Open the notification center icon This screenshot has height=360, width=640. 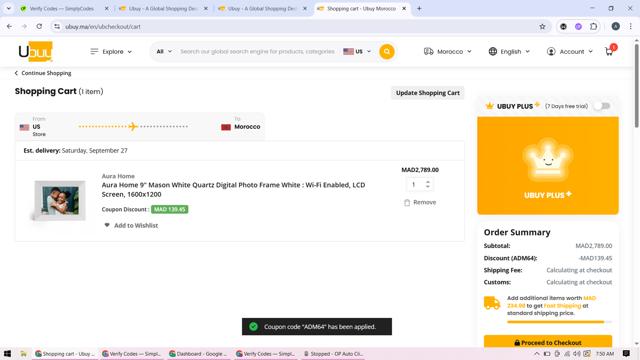(626, 353)
